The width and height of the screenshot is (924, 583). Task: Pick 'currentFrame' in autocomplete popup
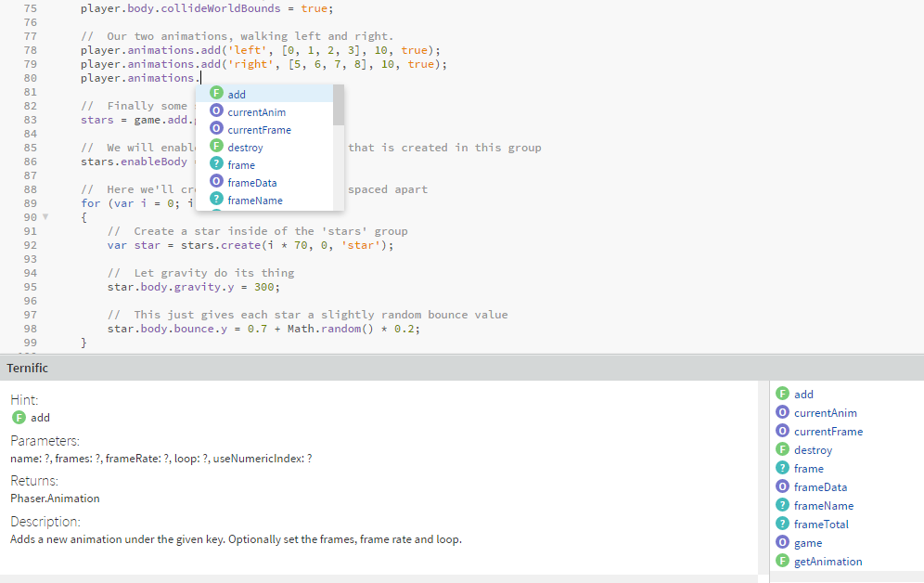click(x=264, y=129)
